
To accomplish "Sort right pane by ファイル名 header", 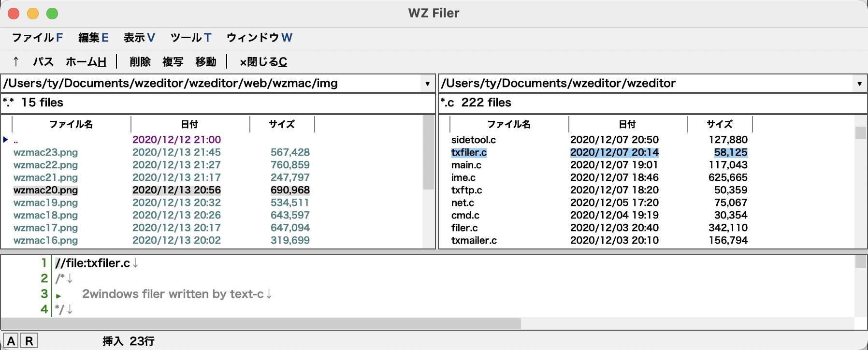I will coord(509,124).
